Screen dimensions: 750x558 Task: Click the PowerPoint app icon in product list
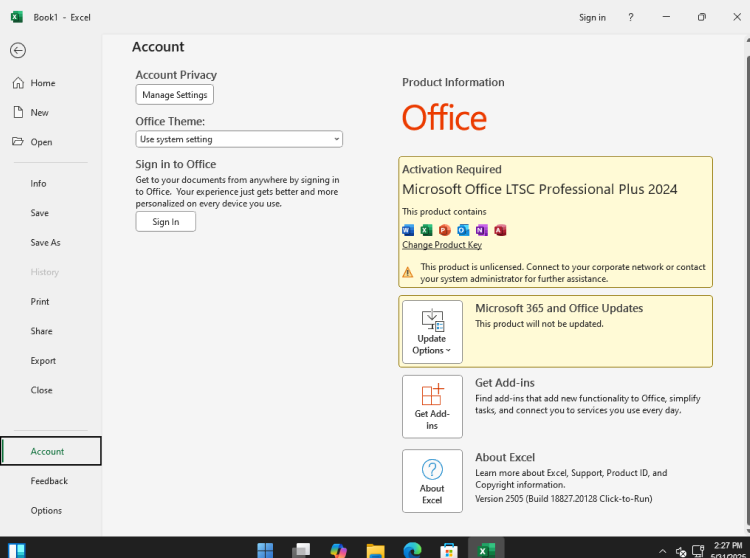tap(445, 230)
